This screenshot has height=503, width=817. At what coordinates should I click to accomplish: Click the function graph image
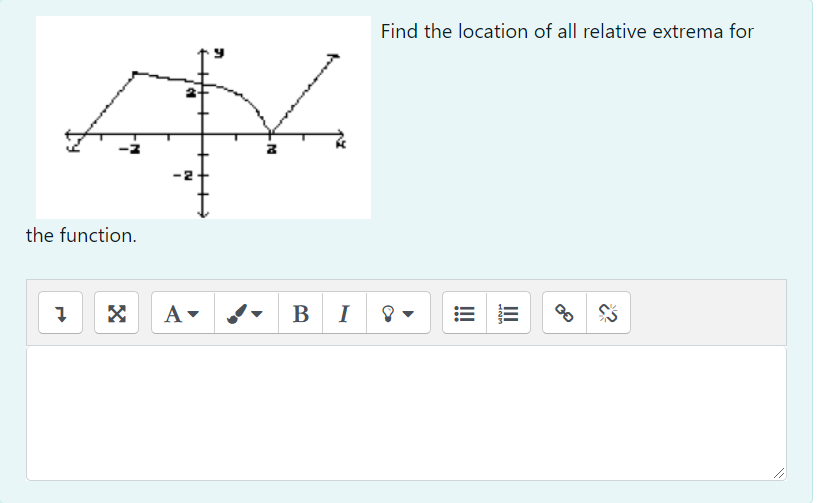[203, 117]
